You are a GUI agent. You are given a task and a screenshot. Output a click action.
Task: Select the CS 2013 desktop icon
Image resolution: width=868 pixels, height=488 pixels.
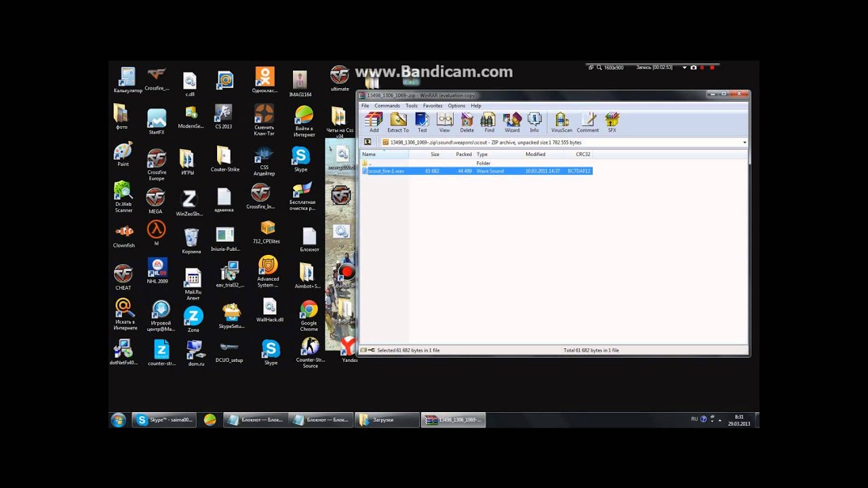(223, 117)
